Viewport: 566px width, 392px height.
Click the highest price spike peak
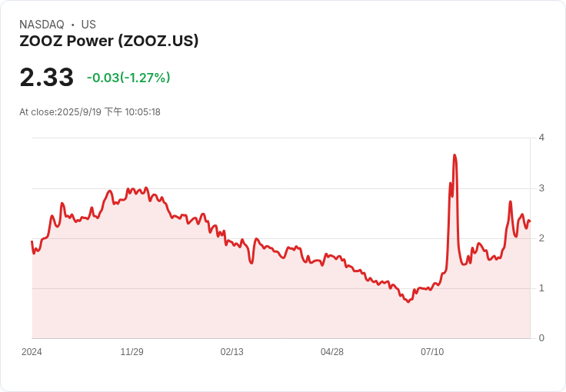[454, 155]
